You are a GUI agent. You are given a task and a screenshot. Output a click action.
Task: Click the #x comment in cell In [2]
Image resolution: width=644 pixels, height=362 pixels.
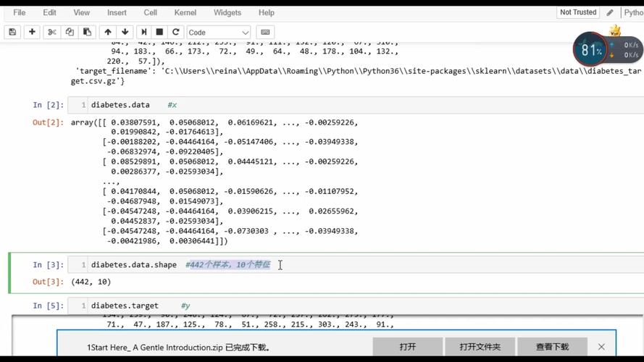tap(172, 105)
